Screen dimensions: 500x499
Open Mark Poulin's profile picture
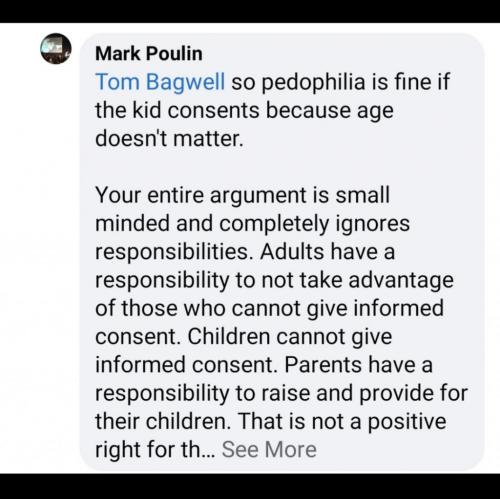[56, 48]
